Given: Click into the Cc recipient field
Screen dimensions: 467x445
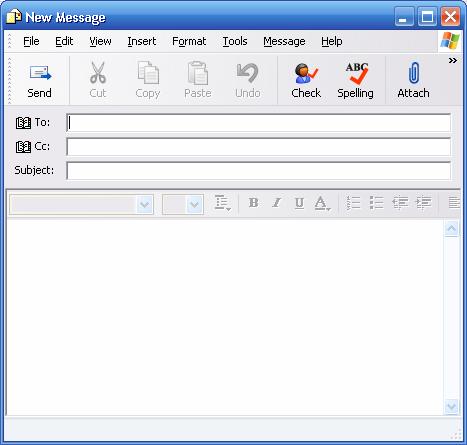Looking at the screenshot, I should click(x=259, y=147).
